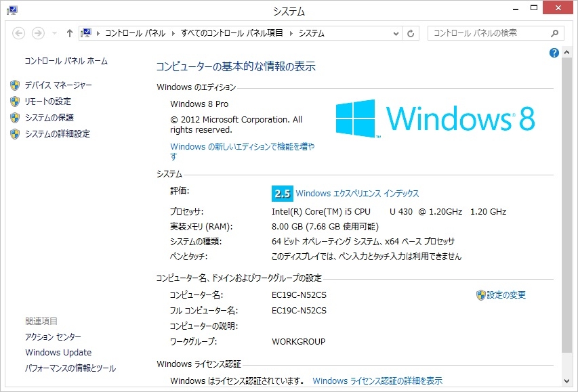Expand arrow before コントロール パネル breadcrumb

98,34
